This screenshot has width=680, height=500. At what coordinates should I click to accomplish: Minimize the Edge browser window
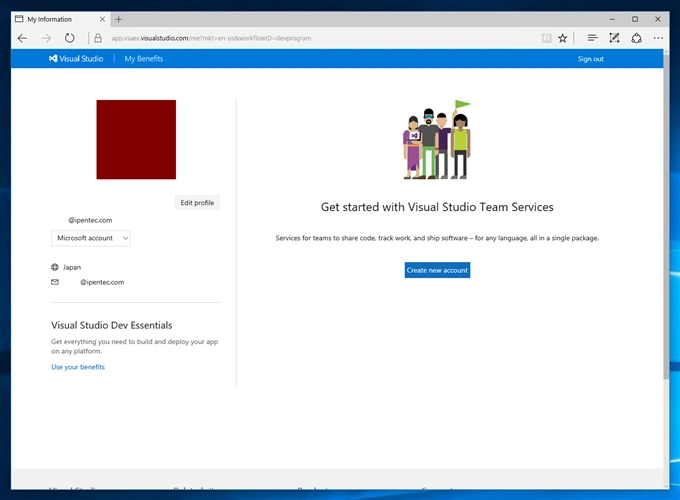[612, 19]
